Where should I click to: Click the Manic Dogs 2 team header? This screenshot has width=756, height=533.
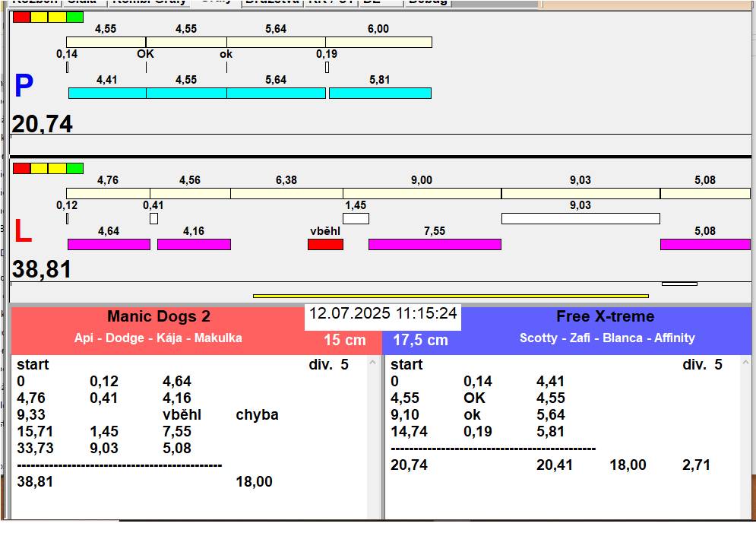pos(158,316)
